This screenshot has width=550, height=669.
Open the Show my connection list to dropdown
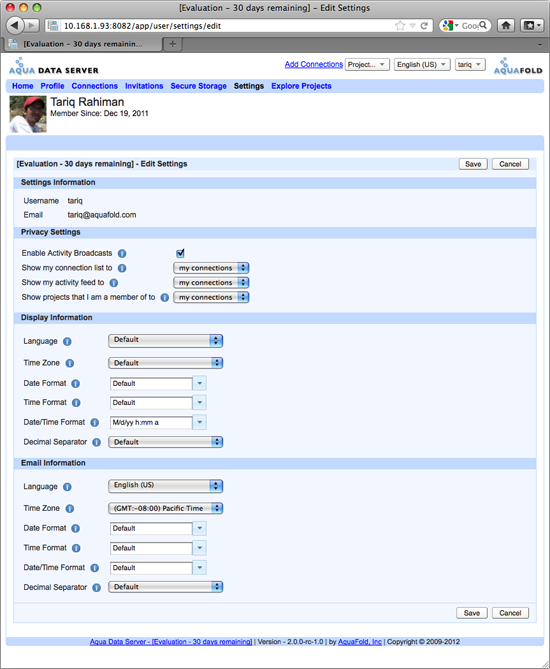tap(211, 268)
